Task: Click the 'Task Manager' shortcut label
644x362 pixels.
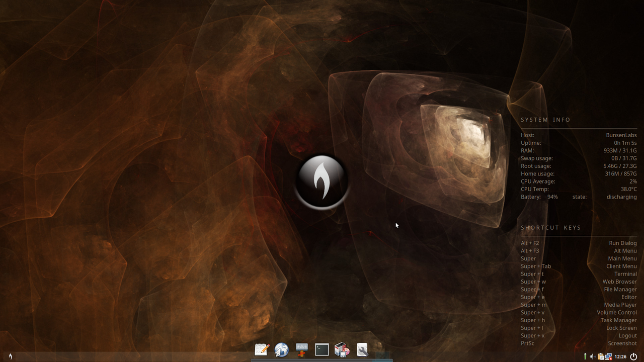Action: point(618,320)
